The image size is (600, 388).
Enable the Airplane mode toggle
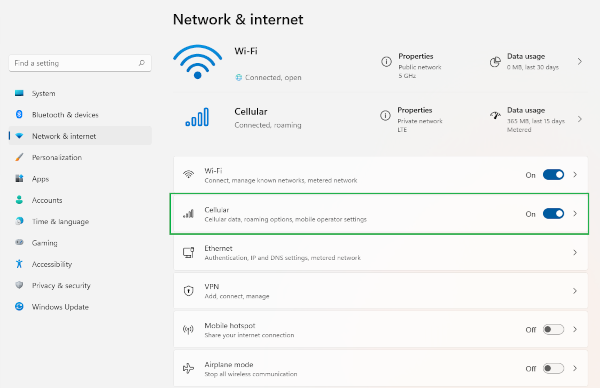coord(553,368)
